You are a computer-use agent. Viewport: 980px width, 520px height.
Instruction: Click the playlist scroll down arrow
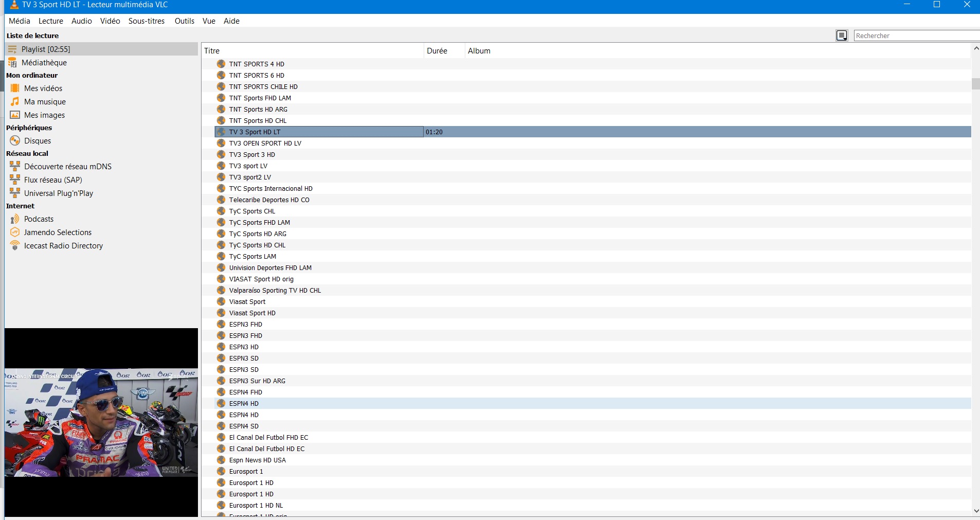(976, 511)
